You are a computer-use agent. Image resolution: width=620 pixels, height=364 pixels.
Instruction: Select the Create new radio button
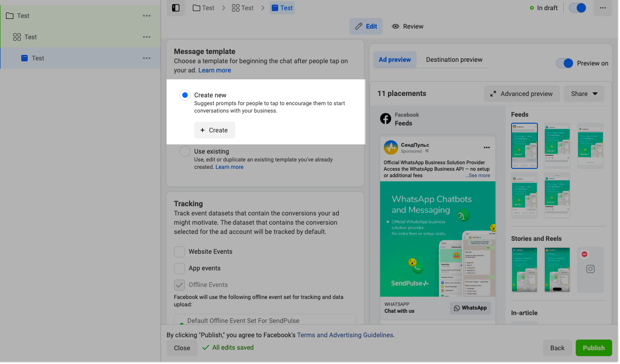[185, 95]
